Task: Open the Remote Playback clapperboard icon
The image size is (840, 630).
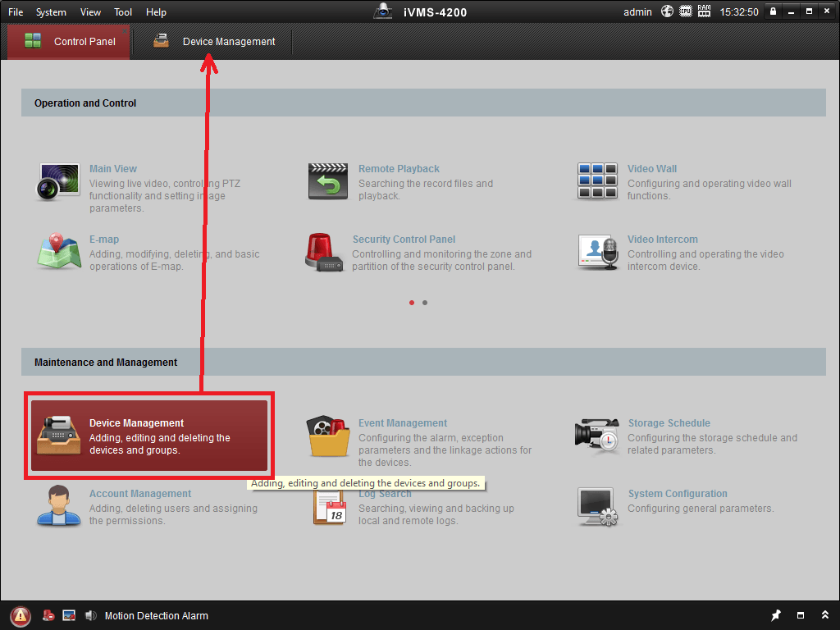Action: coord(328,181)
